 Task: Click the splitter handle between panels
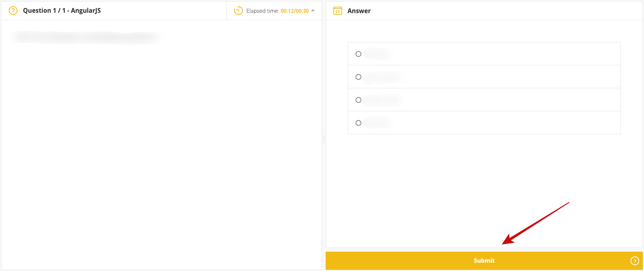[x=324, y=139]
